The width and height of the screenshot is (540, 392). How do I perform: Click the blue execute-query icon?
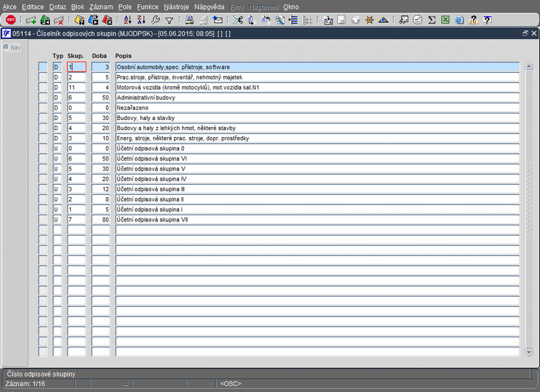93,20
